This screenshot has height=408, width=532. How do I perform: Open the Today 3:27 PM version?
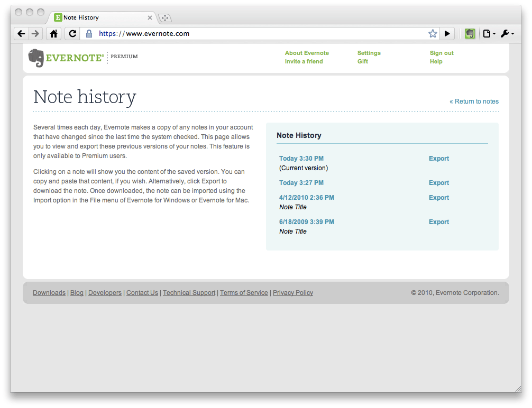tap(301, 183)
